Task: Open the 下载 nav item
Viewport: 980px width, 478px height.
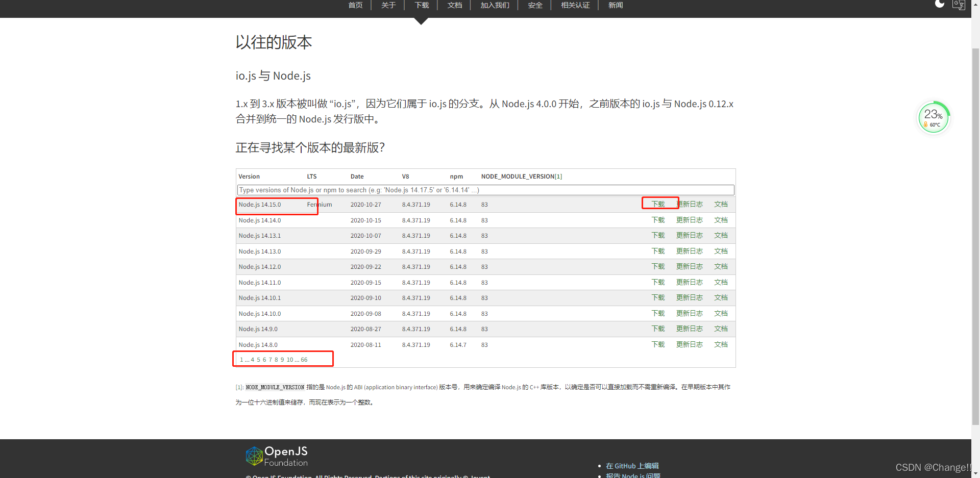Action: pyautogui.click(x=422, y=5)
